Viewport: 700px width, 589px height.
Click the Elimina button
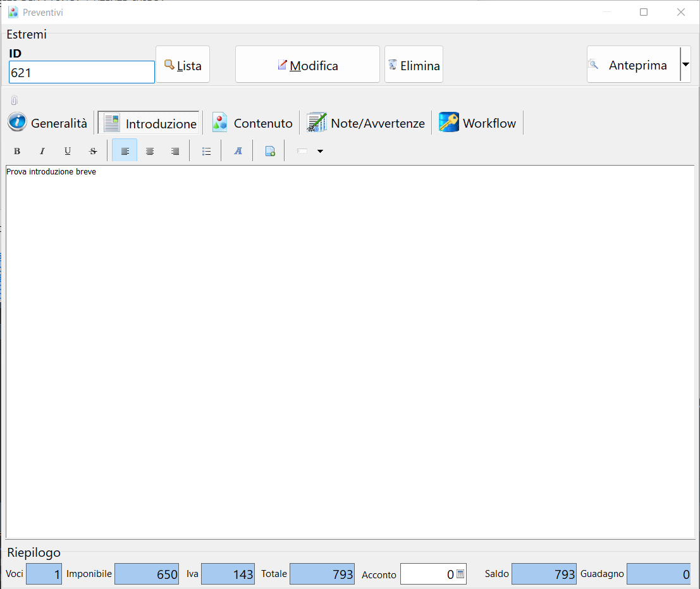click(414, 65)
